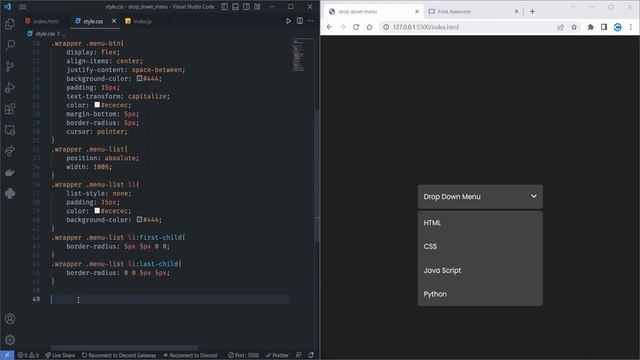Screen dimensions: 640x360
Task: Open the Remote Explorer icon in activity bar
Action: pos(10,130)
